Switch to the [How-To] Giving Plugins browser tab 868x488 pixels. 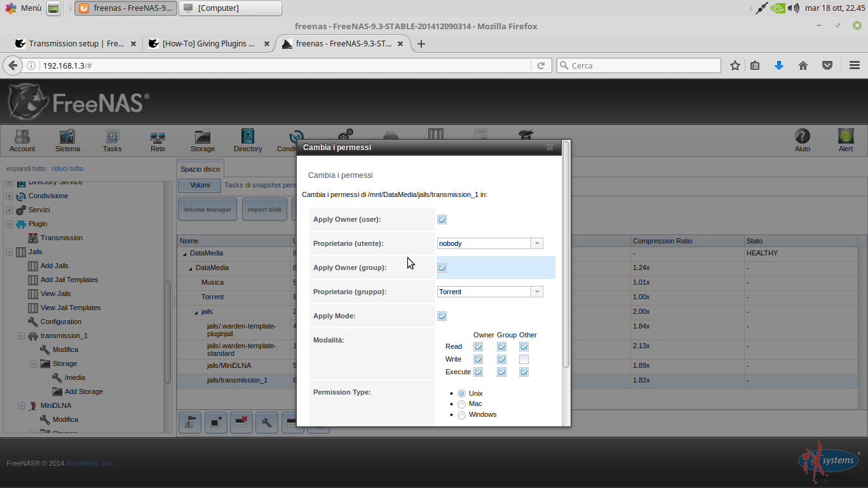pyautogui.click(x=207, y=44)
